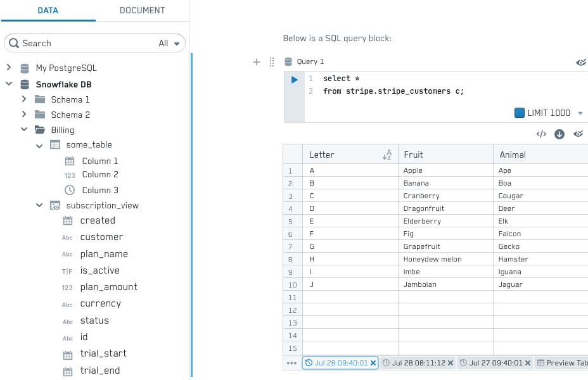Toggle results table visibility eye icon
The image size is (588, 380).
[578, 134]
